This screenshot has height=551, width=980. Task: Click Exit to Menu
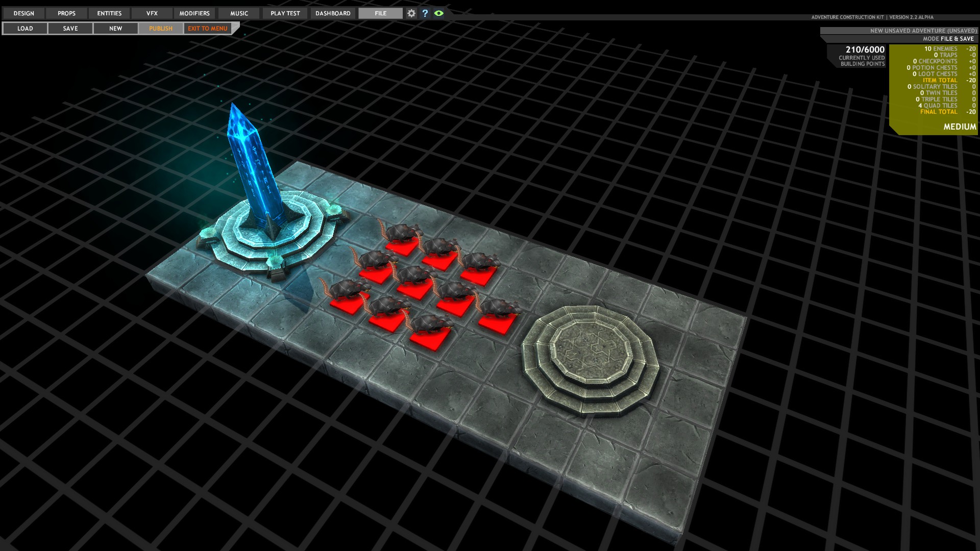point(207,29)
